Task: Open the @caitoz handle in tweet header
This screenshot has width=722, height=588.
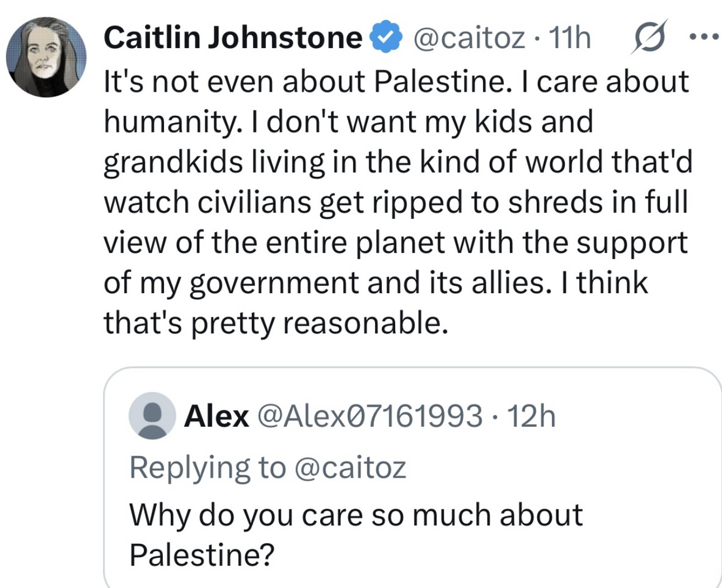Action: point(469,38)
